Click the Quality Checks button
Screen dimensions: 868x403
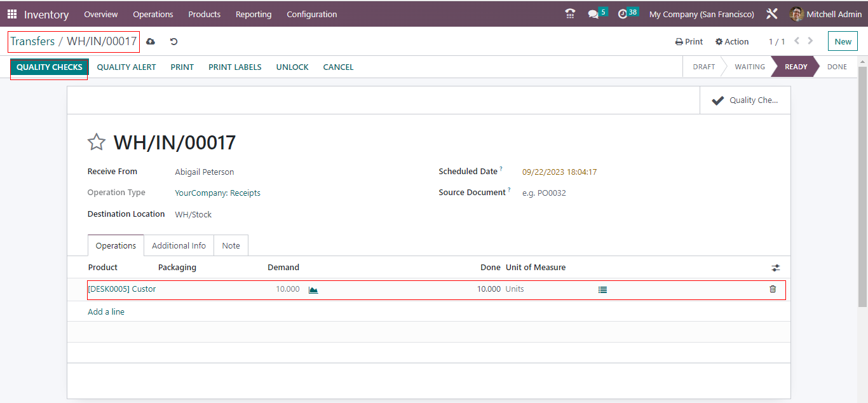click(x=50, y=67)
